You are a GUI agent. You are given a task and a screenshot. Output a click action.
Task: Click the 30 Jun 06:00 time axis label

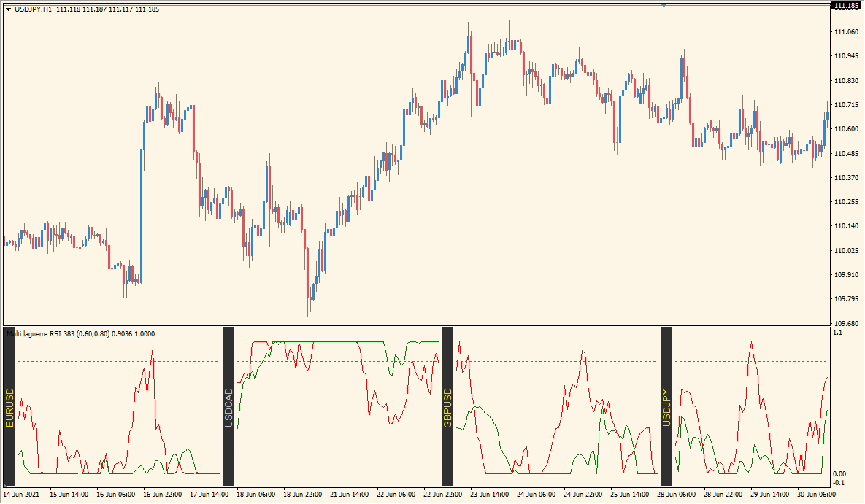coord(817,495)
